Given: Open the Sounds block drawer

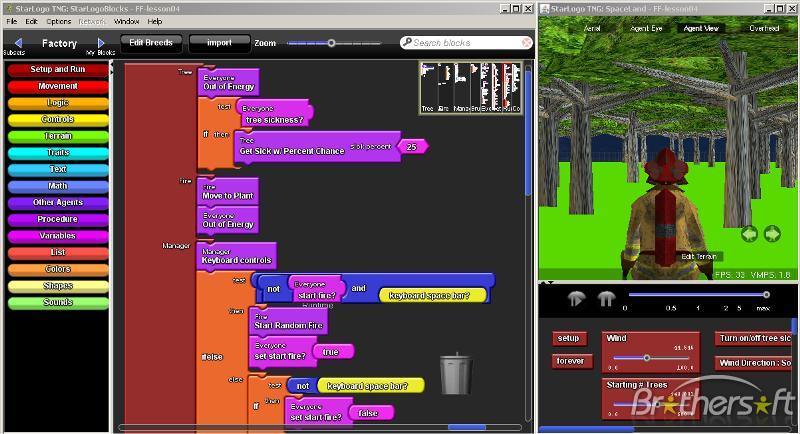Looking at the screenshot, I should [x=58, y=302].
